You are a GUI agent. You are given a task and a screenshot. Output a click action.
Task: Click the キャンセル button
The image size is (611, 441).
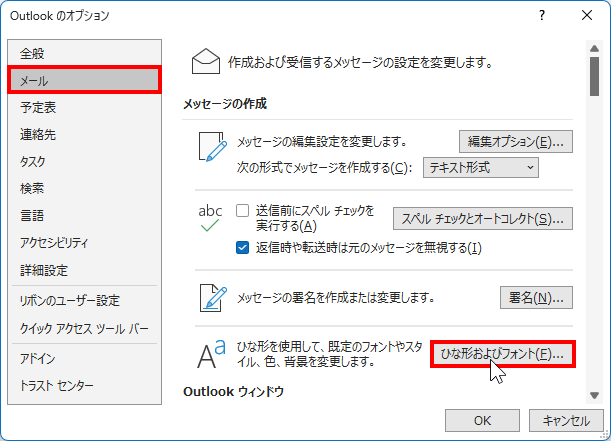click(x=566, y=420)
